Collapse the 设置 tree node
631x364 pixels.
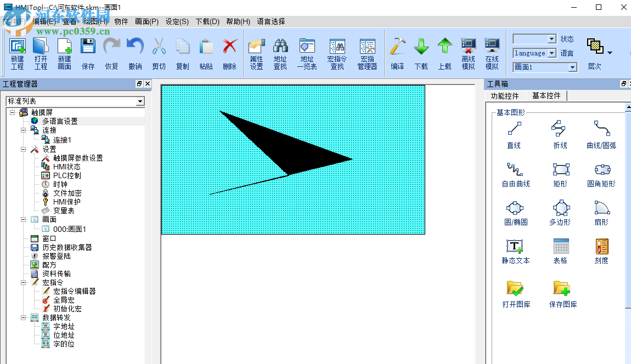[24, 149]
